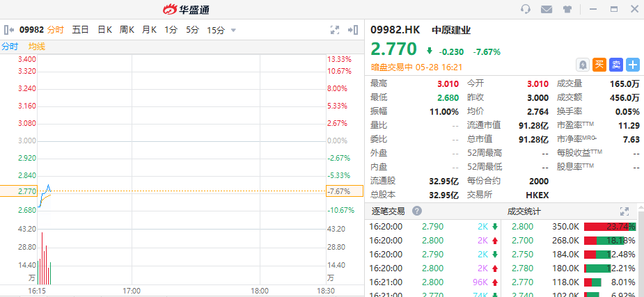Switch to 五日 chart tab

pyautogui.click(x=80, y=29)
